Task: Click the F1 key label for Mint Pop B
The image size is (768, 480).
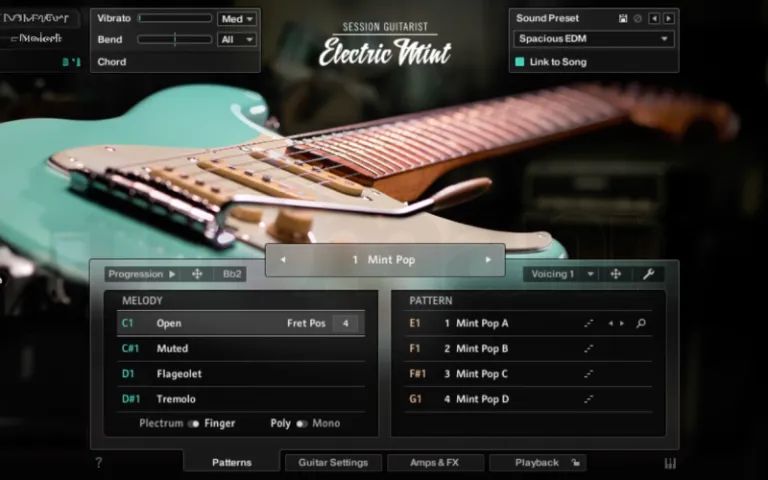Action: coord(415,349)
